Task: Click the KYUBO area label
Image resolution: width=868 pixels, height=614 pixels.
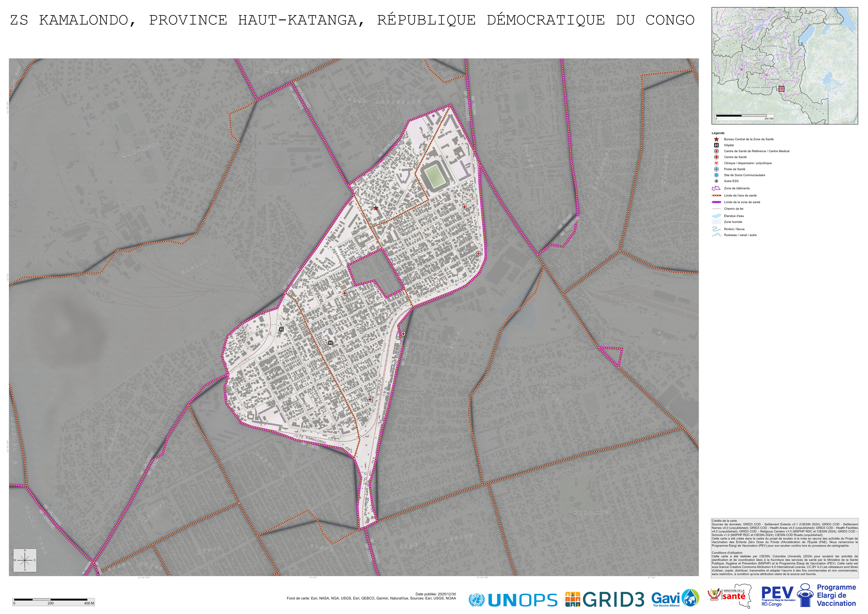Action: pyautogui.click(x=209, y=550)
